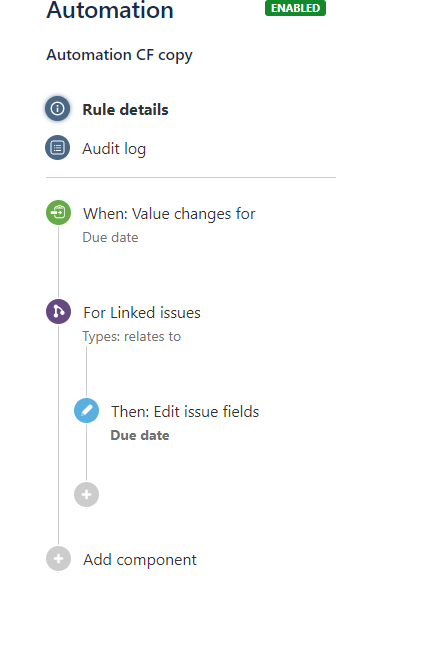Screen dimensions: 421x656
Task: Click the connector line below the trigger
Action: pyautogui.click(x=58, y=262)
